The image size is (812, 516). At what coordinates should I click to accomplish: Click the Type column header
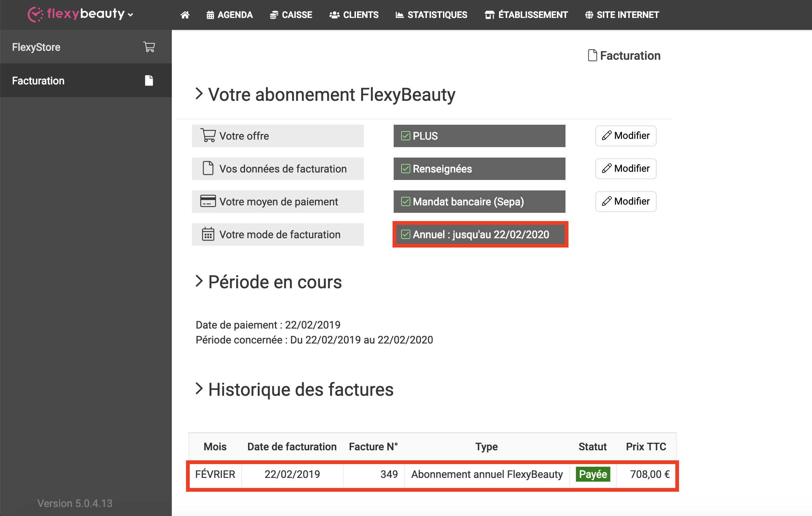click(487, 447)
